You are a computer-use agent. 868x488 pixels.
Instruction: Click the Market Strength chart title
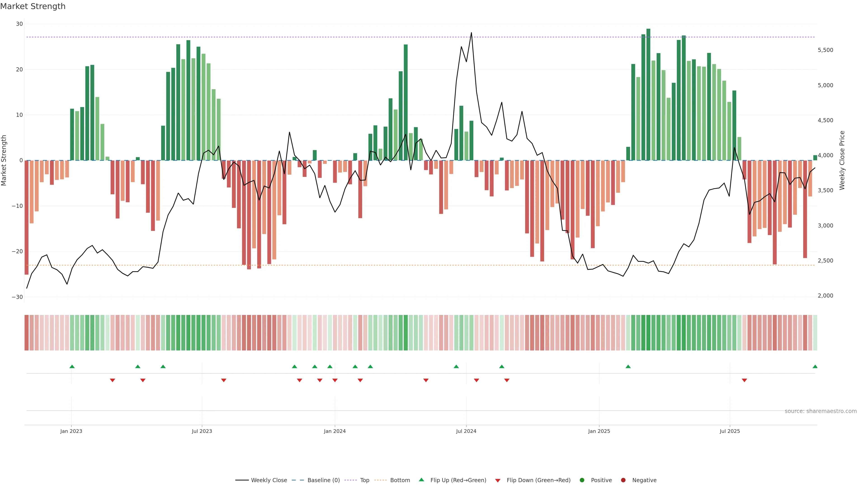[x=33, y=6]
